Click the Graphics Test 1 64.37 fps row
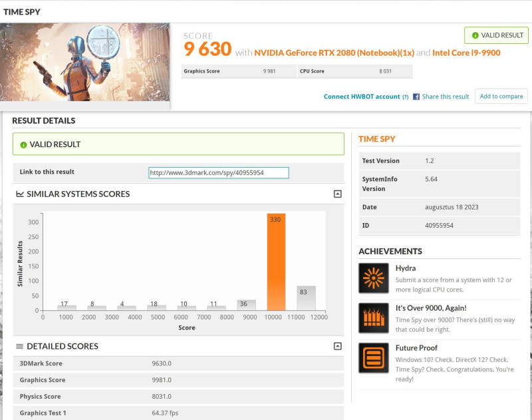This screenshot has height=420, width=532. [178, 413]
